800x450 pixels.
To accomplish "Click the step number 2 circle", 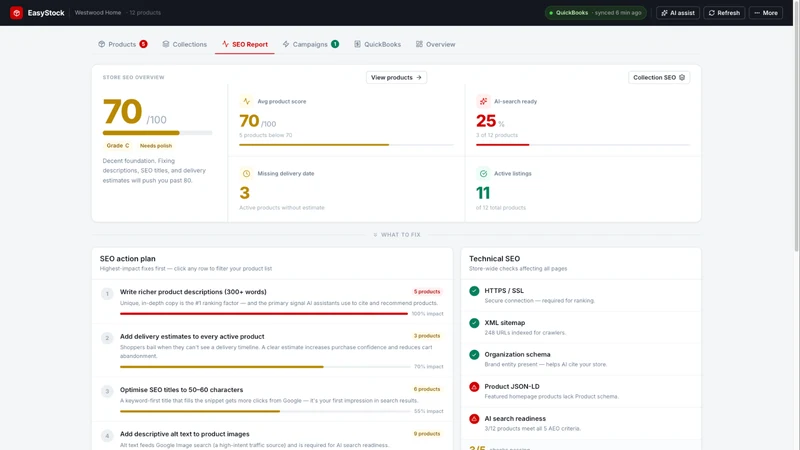I will [107, 338].
